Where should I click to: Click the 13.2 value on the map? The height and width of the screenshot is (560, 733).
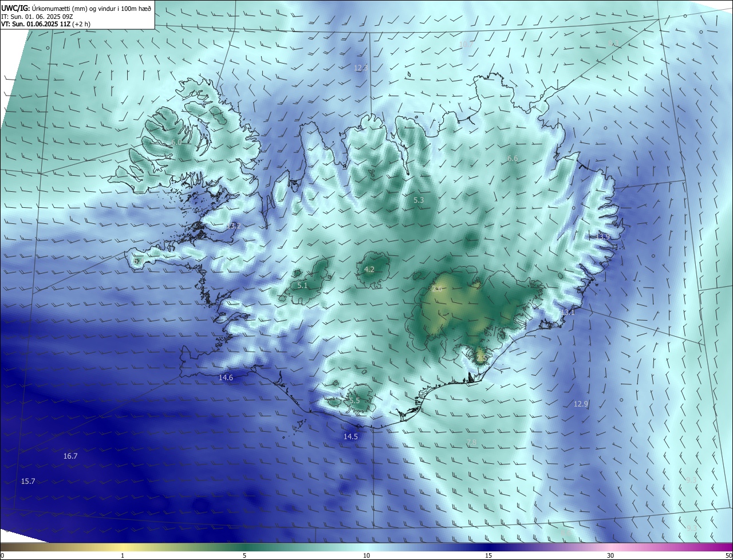click(233, 226)
